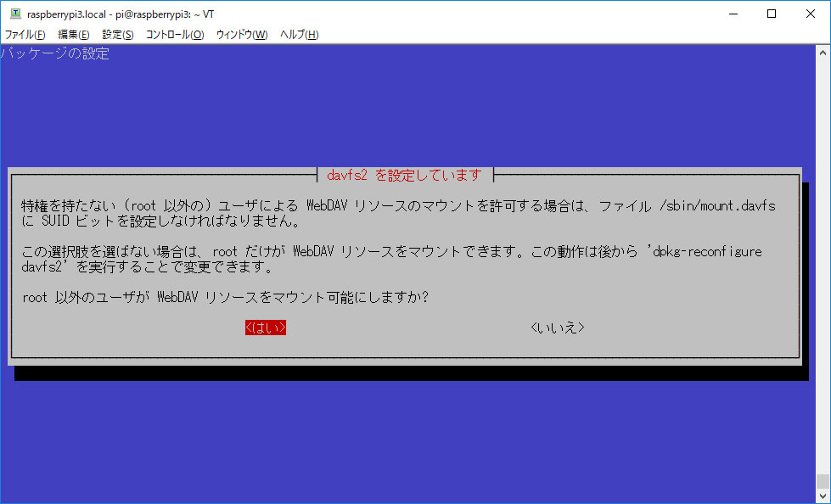The width and height of the screenshot is (831, 504).
Task: Click the 'パッケージの設定' header text
Action: coord(54,53)
